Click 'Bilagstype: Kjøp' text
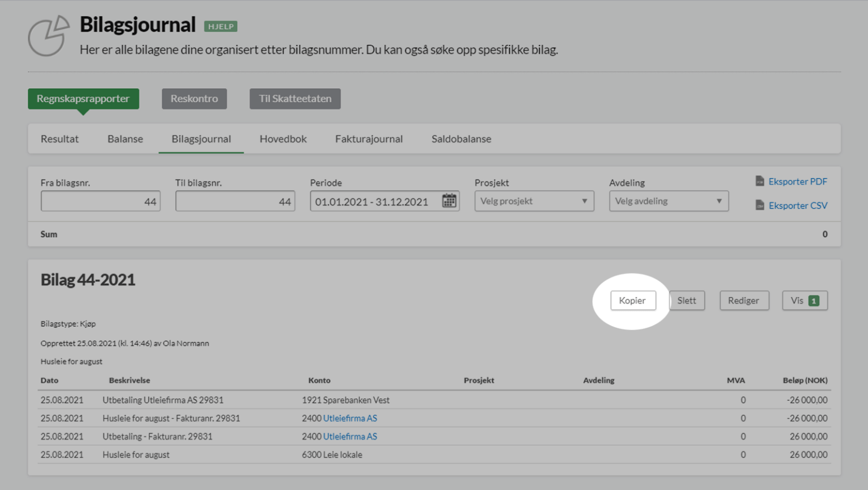This screenshot has width=868, height=490. (x=68, y=324)
